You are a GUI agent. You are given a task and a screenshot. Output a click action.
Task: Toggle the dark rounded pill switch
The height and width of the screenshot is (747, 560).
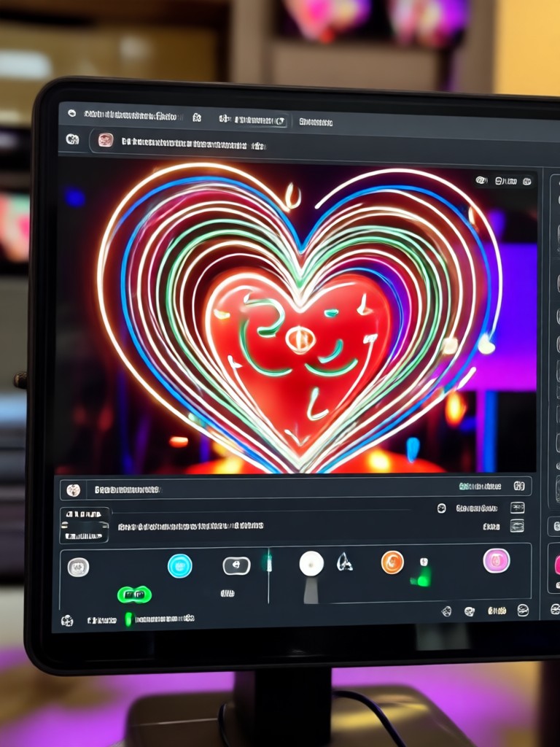coord(237,565)
